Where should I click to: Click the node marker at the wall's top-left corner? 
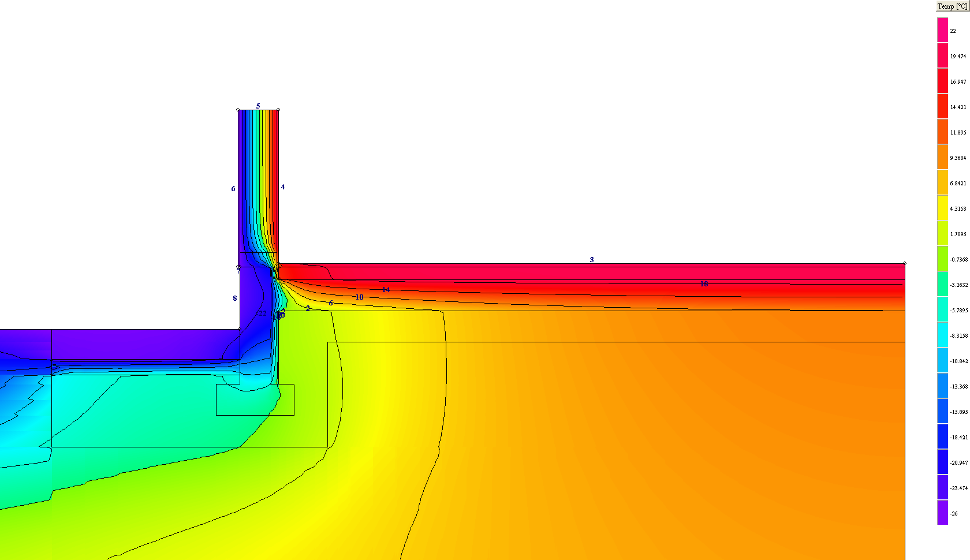click(238, 110)
